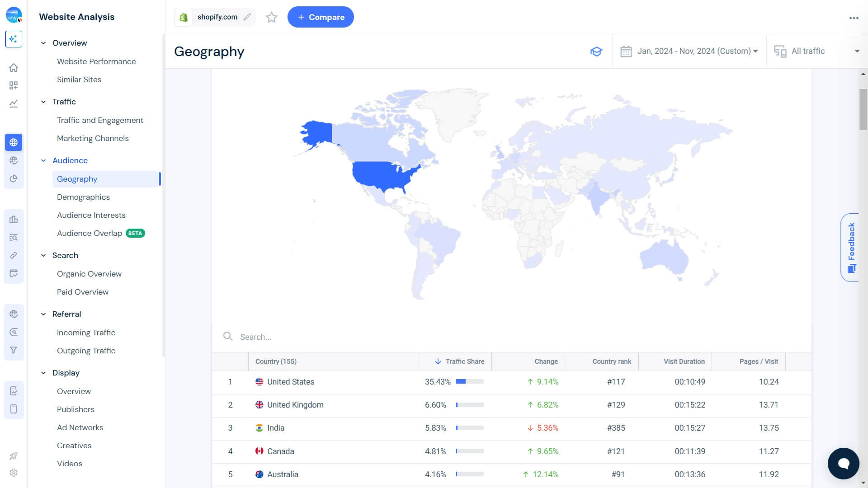Open Marketing Channels under Traffic
868x488 pixels.
click(93, 138)
